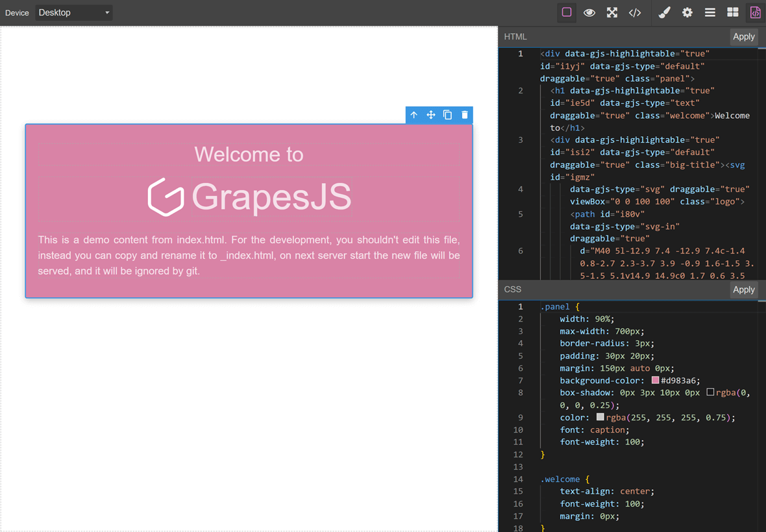Open the Device dropdown showing Desktop

pos(74,13)
